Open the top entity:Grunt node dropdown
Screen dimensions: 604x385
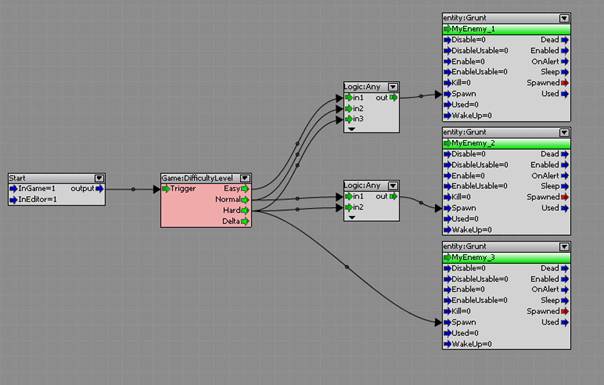tap(564, 18)
